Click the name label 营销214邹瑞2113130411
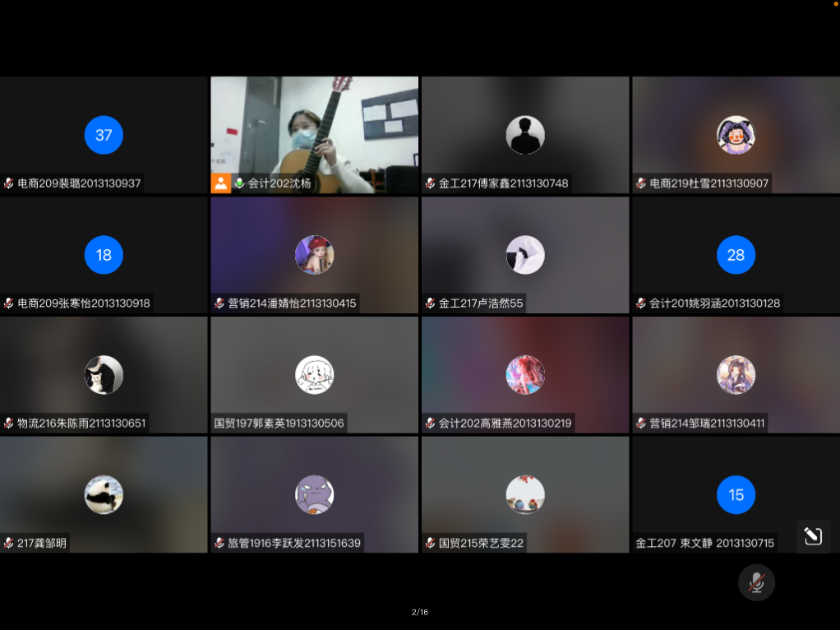The height and width of the screenshot is (630, 840). tap(707, 424)
